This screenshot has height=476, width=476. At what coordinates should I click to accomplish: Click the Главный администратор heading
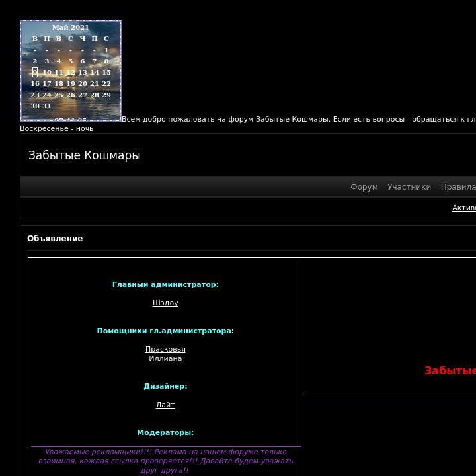coord(165,285)
